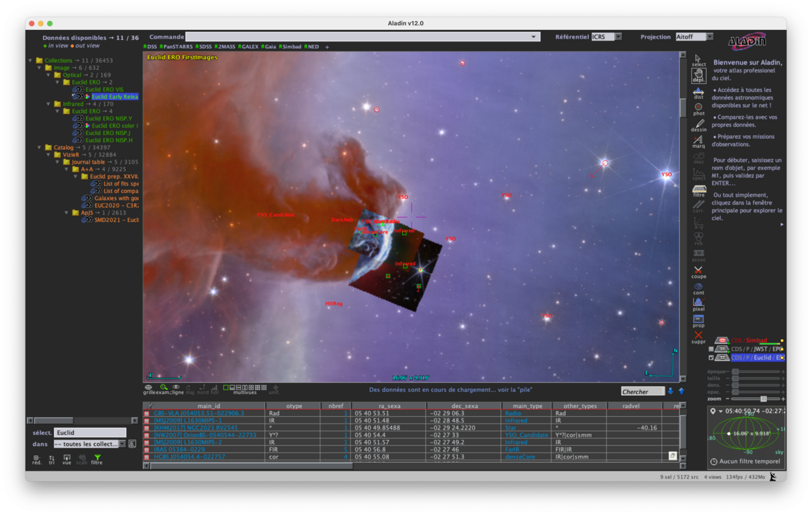Click the vue icon below the tree
This screenshot has width=812, height=515.
(x=67, y=459)
